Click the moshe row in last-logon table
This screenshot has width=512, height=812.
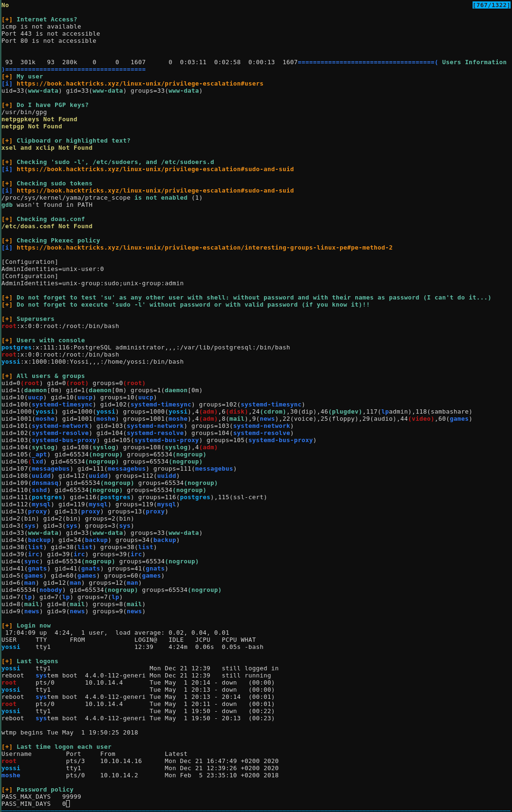(140, 775)
